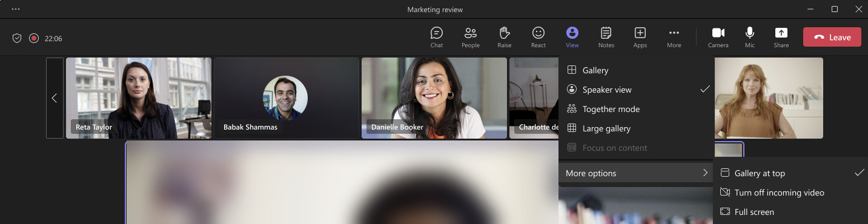This screenshot has width=868, height=224.
Task: Click the Marketing review window title
Action: [435, 10]
